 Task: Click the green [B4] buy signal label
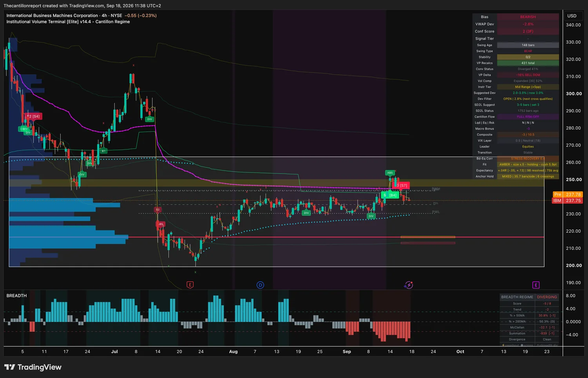point(390,195)
